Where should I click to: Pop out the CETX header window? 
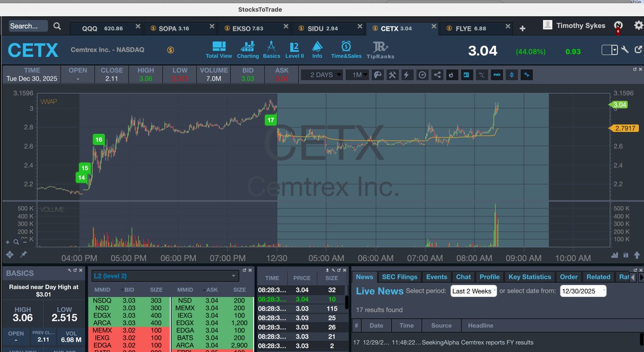pyautogui.click(x=638, y=50)
